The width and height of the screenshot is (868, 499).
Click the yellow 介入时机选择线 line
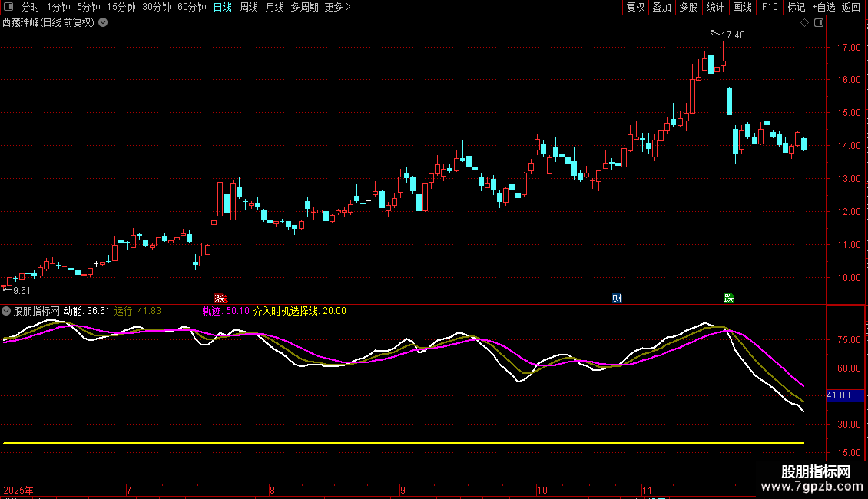(384, 443)
